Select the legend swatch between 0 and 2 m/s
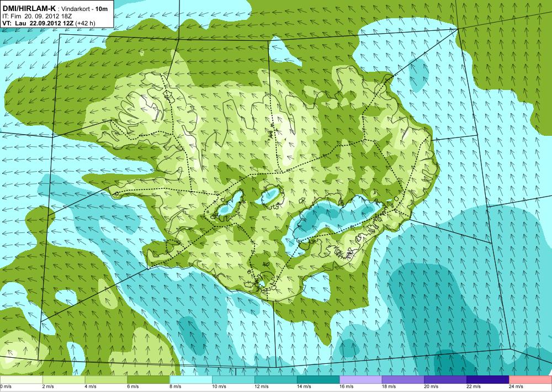Viewport: 552px width, 392px height. click(21, 380)
